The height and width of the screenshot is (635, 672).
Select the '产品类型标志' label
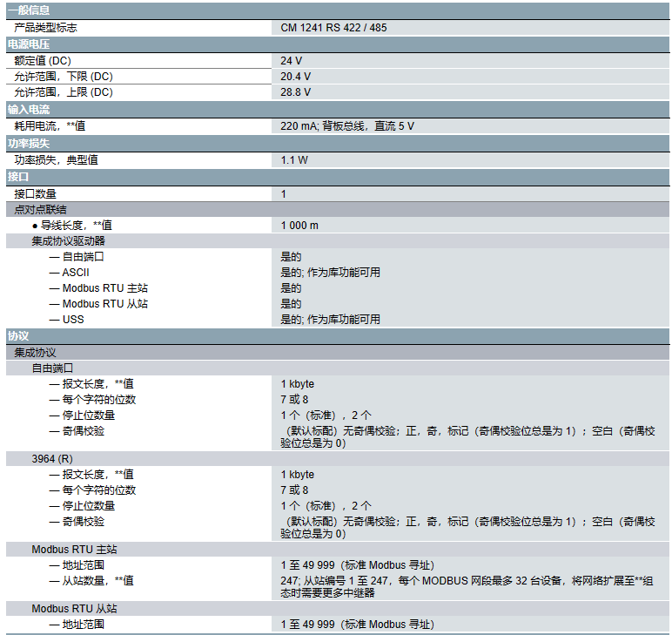[x=45, y=28]
